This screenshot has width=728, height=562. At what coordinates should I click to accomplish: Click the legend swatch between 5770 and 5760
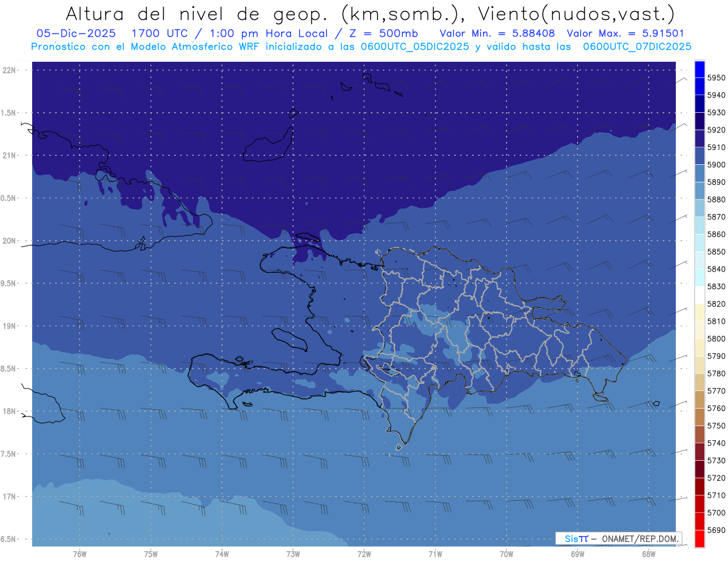pos(699,400)
